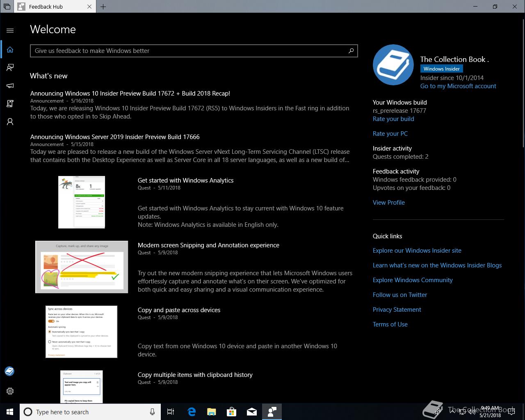Click 'Explore our Windows Insider site'
The image size is (525, 420).
point(417,251)
